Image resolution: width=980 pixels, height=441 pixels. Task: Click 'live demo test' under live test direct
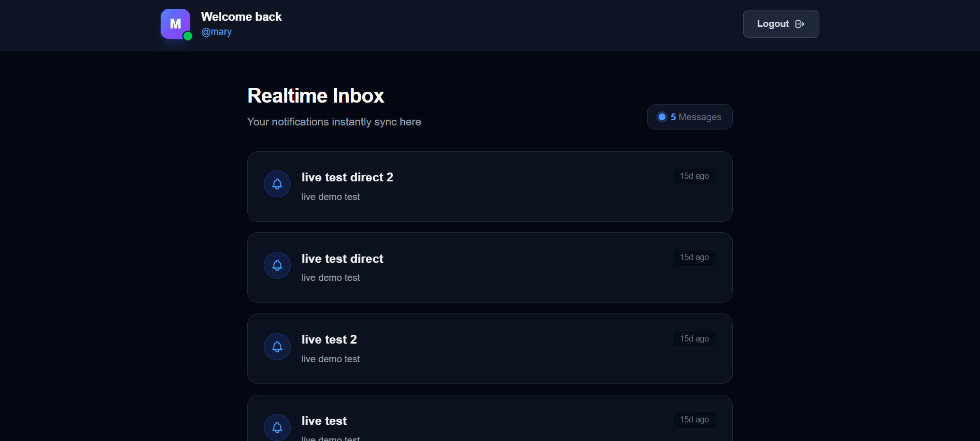pyautogui.click(x=331, y=278)
